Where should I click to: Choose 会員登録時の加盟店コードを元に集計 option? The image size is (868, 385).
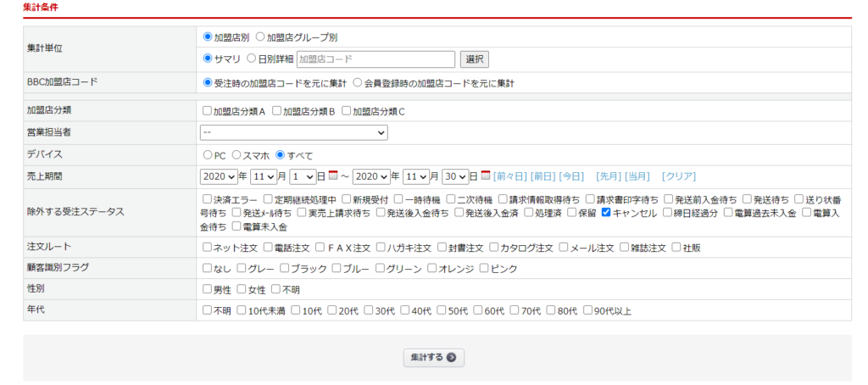[x=357, y=82]
